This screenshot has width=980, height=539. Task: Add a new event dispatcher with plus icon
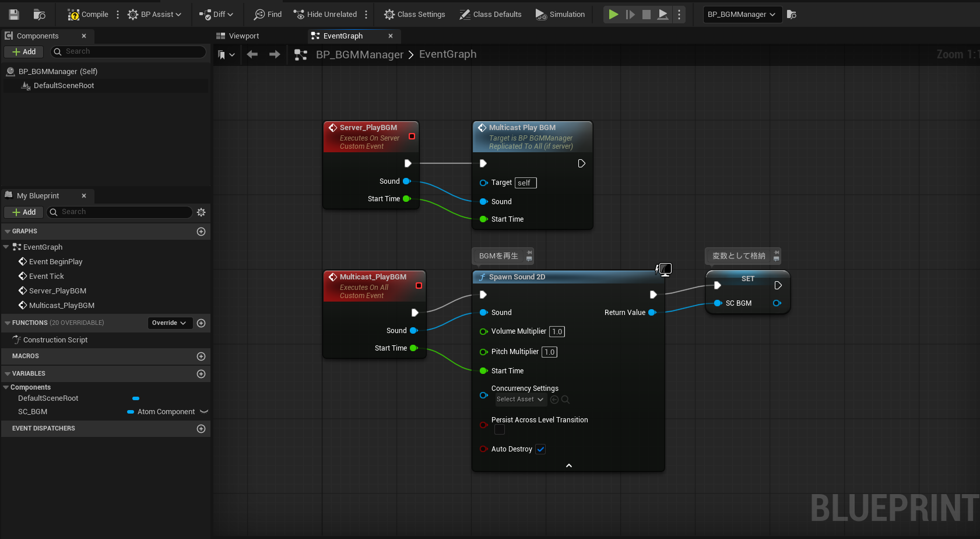(201, 429)
